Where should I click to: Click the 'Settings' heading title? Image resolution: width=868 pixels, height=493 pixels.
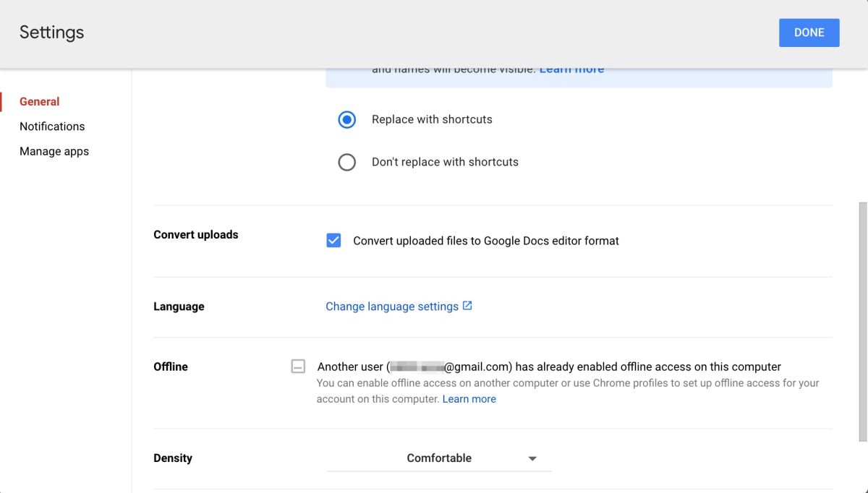pyautogui.click(x=52, y=33)
